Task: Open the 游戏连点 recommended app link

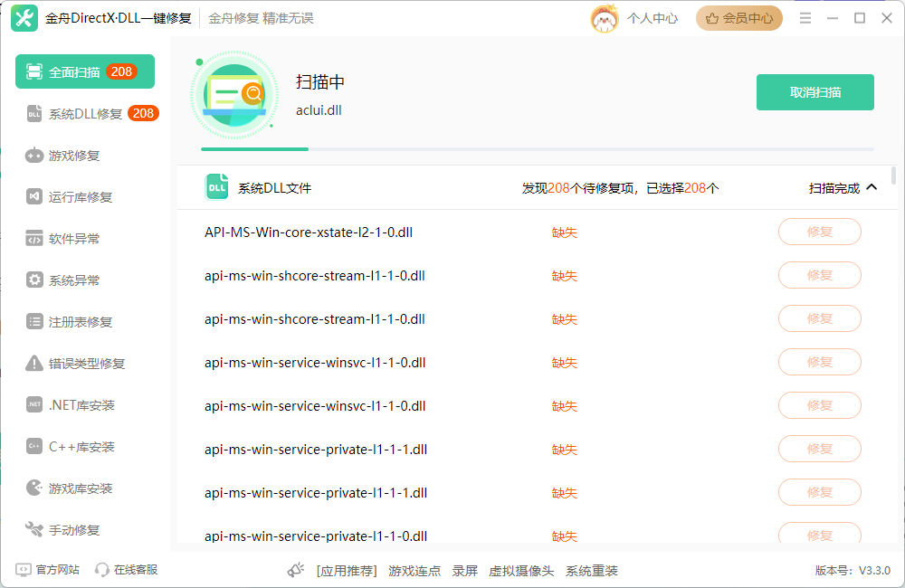Action: pyautogui.click(x=414, y=571)
